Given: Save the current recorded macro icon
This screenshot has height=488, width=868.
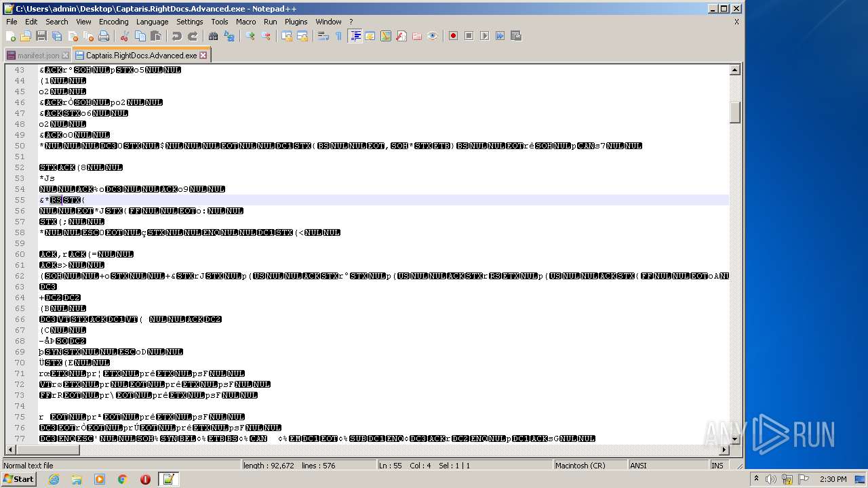Looking at the screenshot, I should [x=515, y=36].
